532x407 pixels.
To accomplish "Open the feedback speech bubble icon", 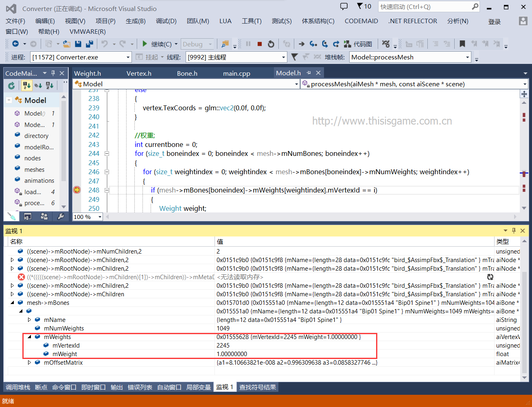I will coord(344,7).
